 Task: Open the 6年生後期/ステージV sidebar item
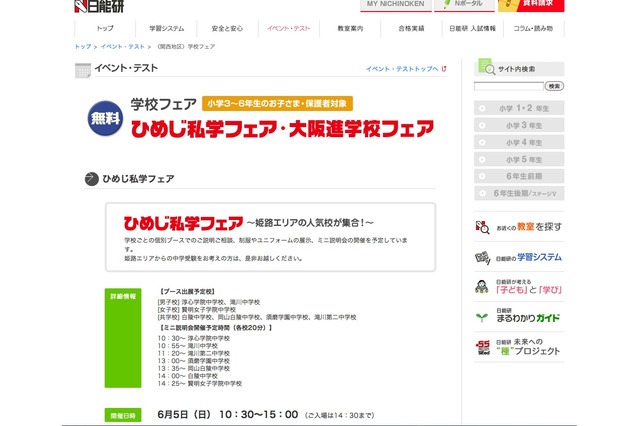(519, 193)
